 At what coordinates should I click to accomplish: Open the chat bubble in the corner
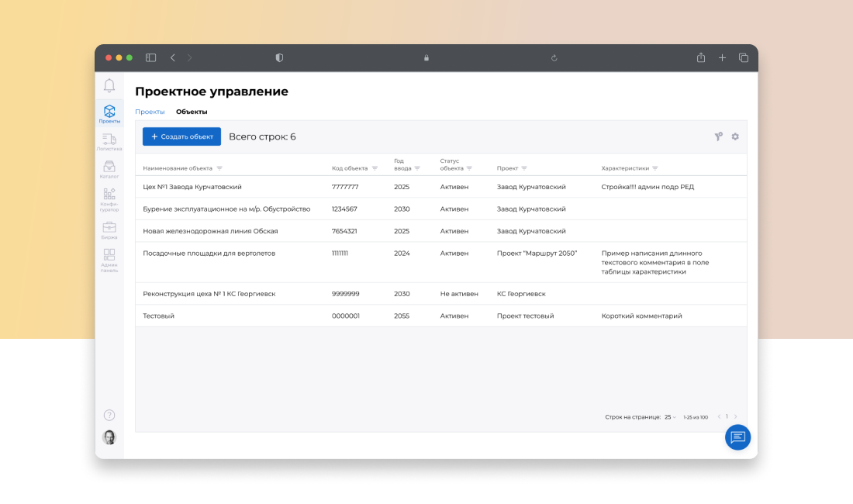pos(737,437)
